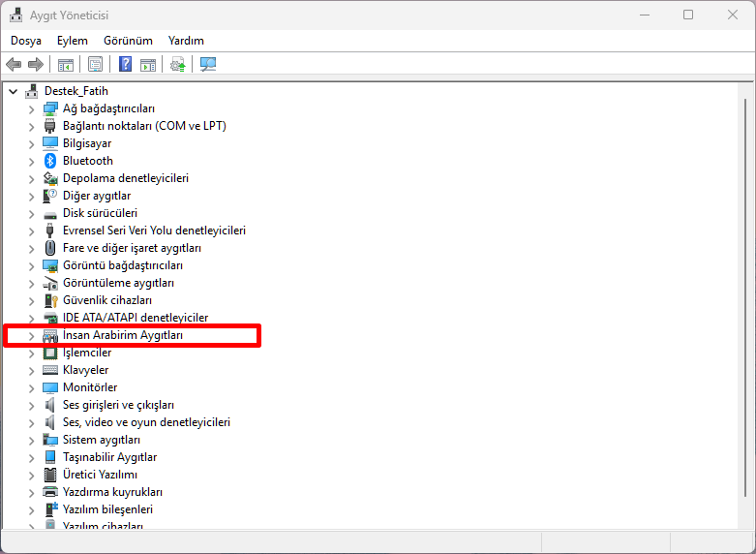Click the Klavyeler keyboard icon
The image size is (756, 554).
pos(50,370)
